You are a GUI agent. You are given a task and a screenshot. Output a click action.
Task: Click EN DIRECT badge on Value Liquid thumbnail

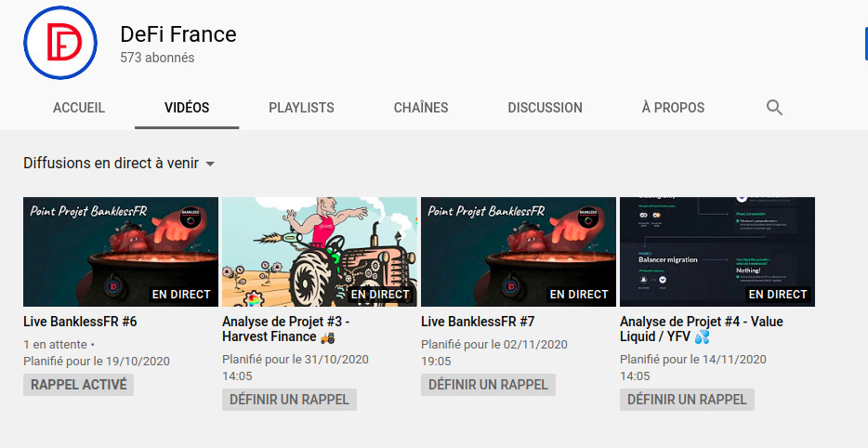(778, 295)
